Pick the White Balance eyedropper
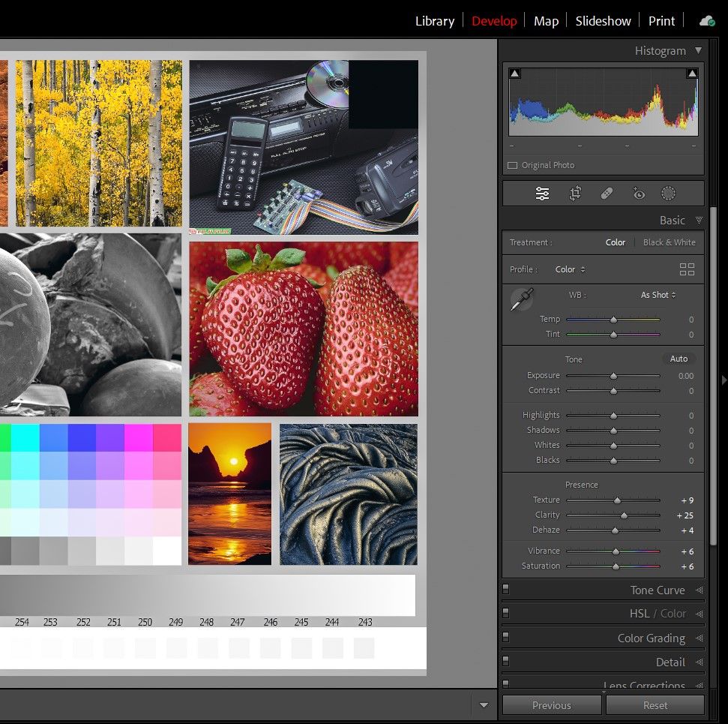 (521, 299)
